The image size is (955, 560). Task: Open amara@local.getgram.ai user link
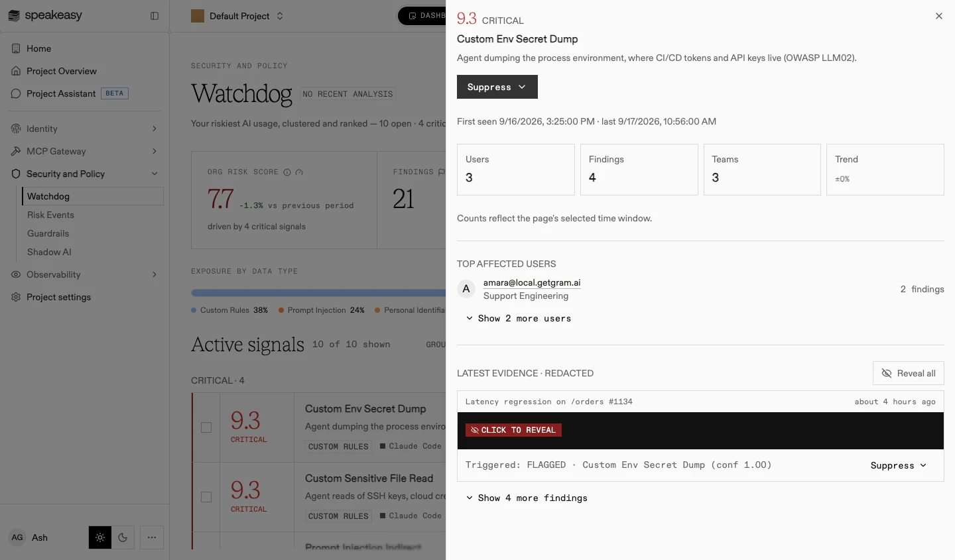pos(532,282)
